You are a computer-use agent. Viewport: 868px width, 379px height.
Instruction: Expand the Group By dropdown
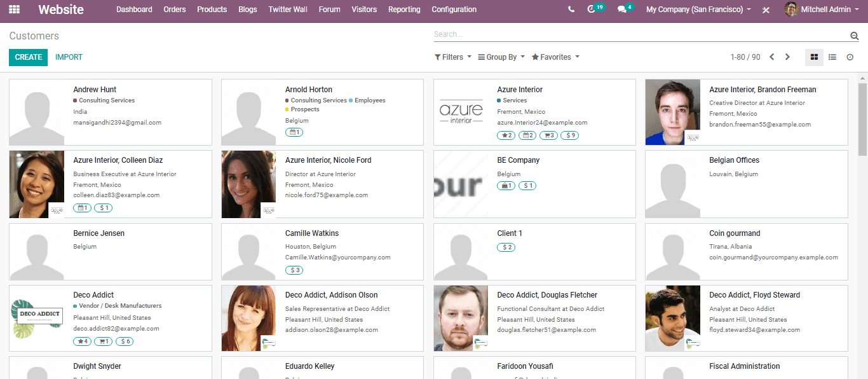click(x=501, y=57)
